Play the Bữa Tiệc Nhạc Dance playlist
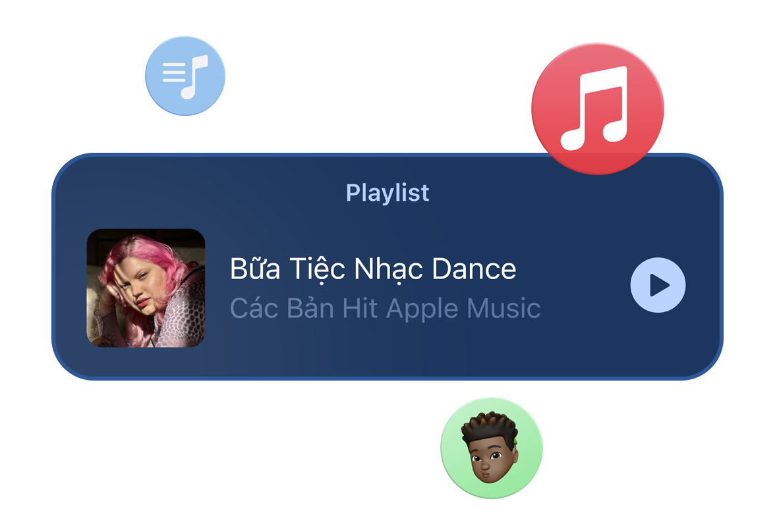Screen dimensions: 775x532 click(658, 285)
